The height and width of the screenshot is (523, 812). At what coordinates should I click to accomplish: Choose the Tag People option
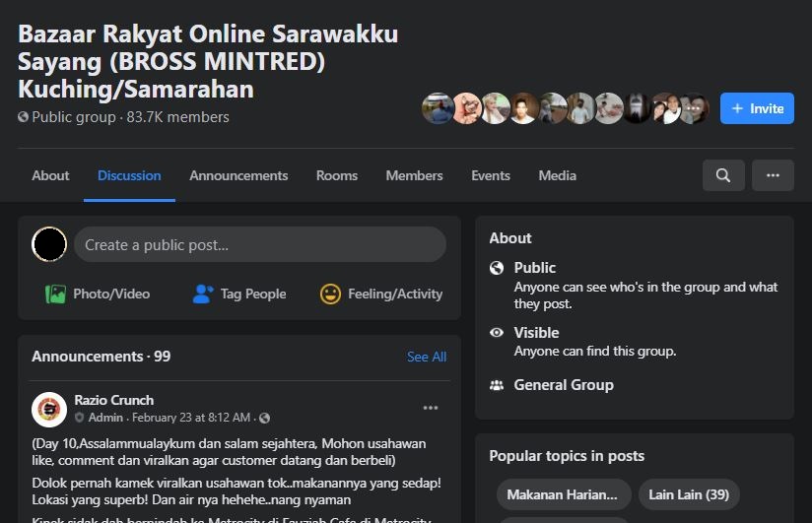(238, 294)
